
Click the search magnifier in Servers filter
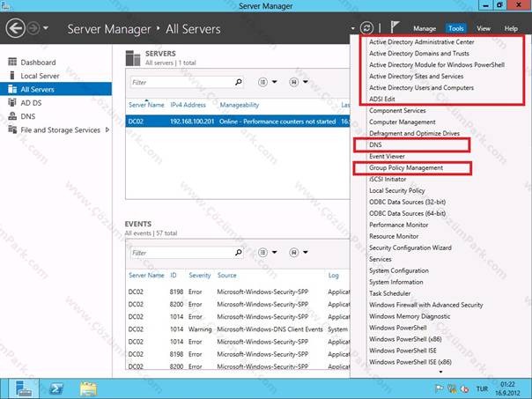[239, 82]
